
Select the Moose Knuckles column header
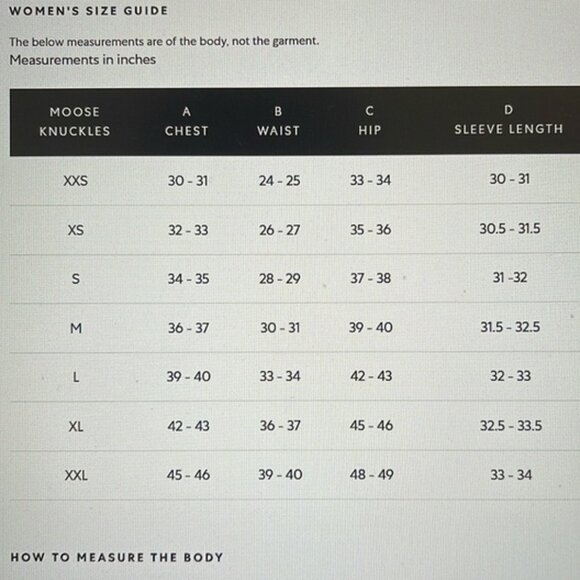click(x=75, y=121)
